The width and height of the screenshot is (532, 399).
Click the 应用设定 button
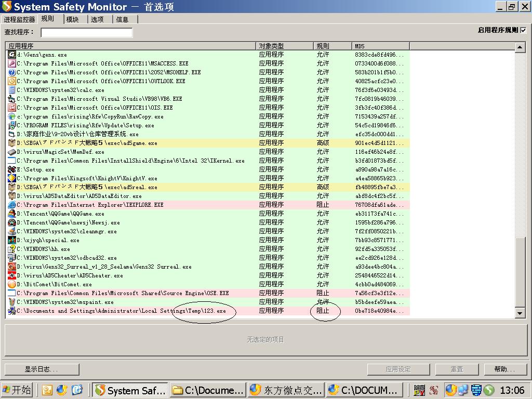398,369
